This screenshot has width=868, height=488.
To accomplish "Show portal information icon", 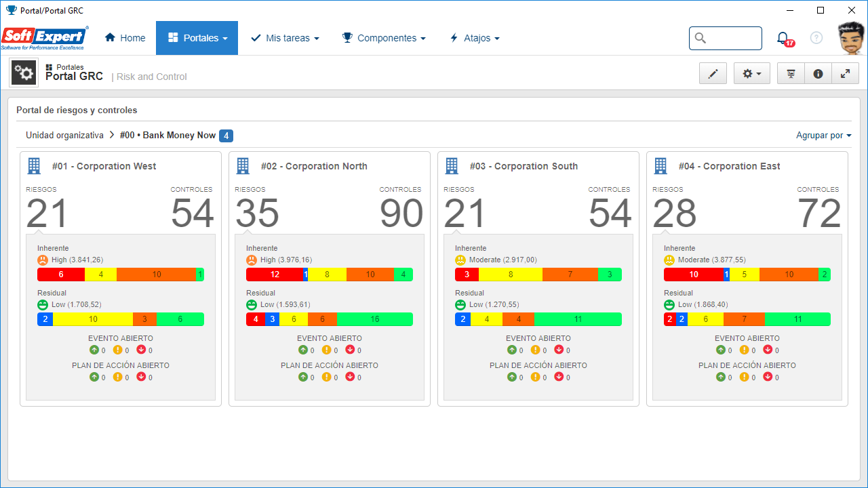I will pos(818,73).
